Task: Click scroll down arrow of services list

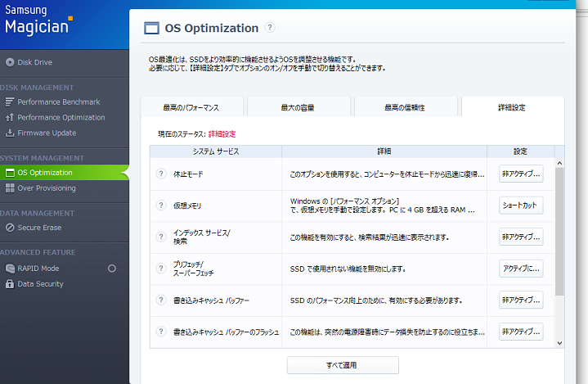Action: (x=559, y=343)
